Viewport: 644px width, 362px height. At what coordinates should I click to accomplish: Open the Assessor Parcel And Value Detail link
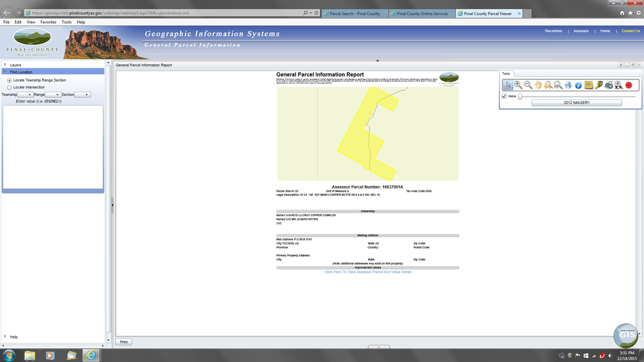[367, 271]
